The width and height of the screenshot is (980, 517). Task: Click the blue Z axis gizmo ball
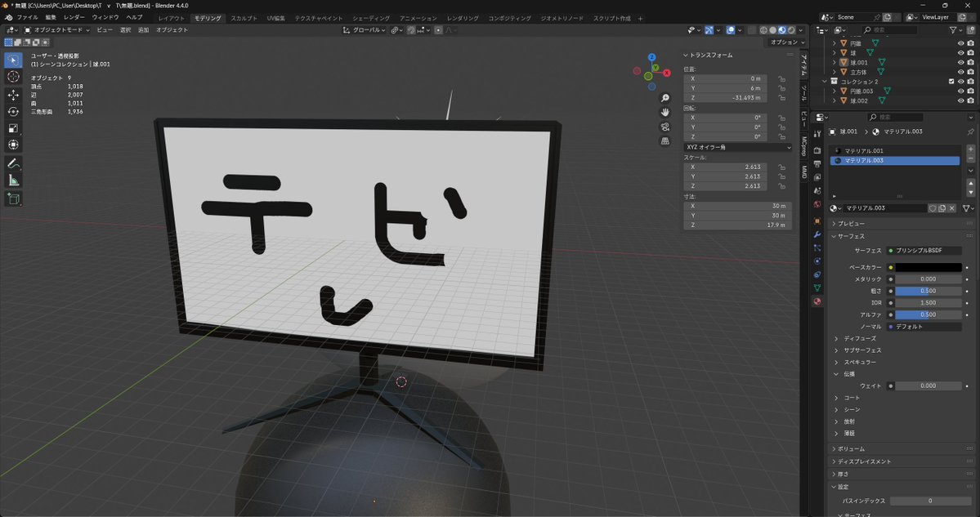652,57
